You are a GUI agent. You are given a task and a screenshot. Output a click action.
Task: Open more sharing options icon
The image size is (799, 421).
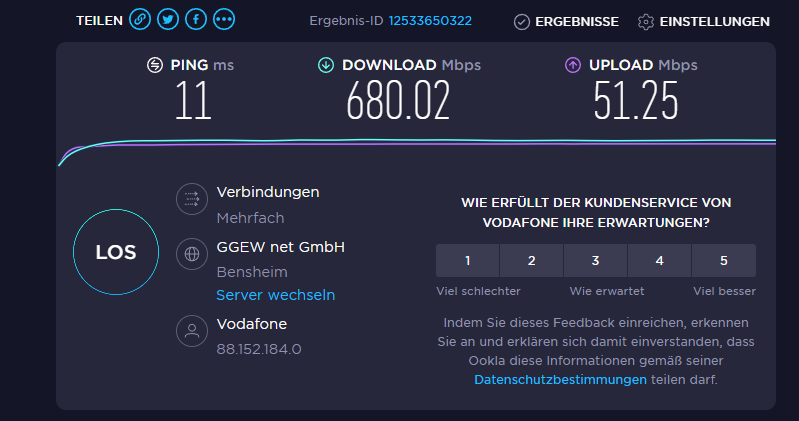pyautogui.click(x=224, y=20)
